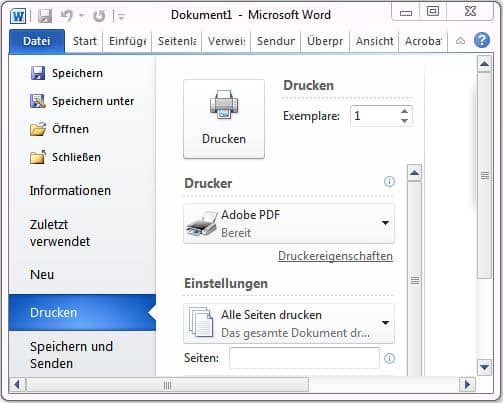
Task: Minimize the ribbon with the caret icon
Action: (x=460, y=41)
